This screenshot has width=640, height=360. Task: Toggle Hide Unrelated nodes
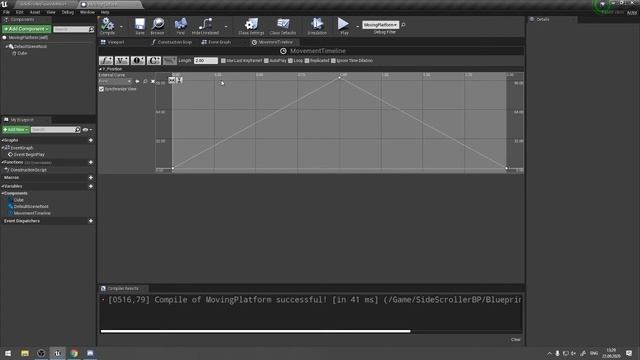point(205,26)
